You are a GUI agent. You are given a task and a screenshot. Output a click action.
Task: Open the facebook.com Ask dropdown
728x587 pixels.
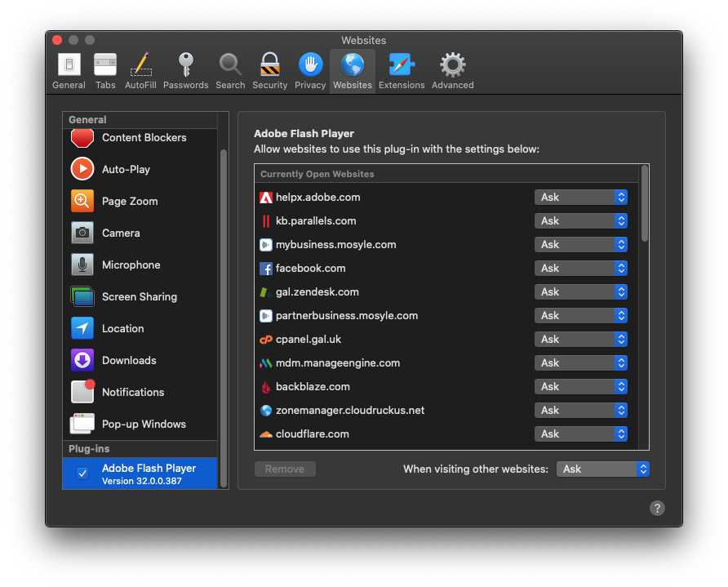(x=581, y=269)
